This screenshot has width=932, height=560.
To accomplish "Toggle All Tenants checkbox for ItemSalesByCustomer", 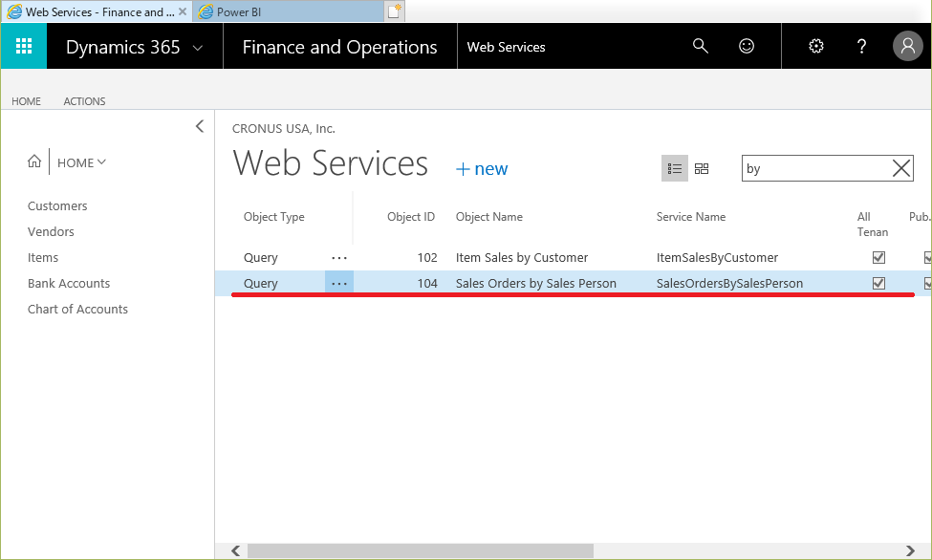I will [x=878, y=257].
